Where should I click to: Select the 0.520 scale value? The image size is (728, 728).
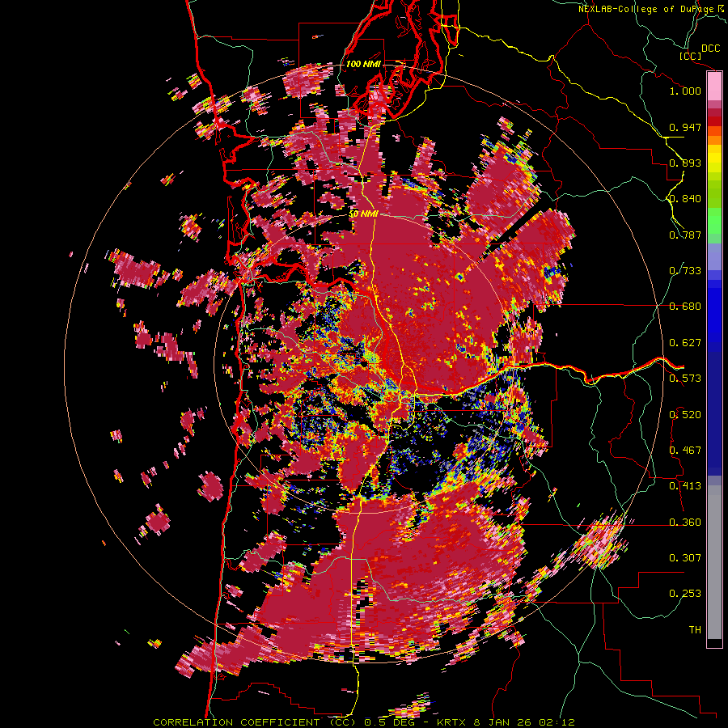point(685,415)
